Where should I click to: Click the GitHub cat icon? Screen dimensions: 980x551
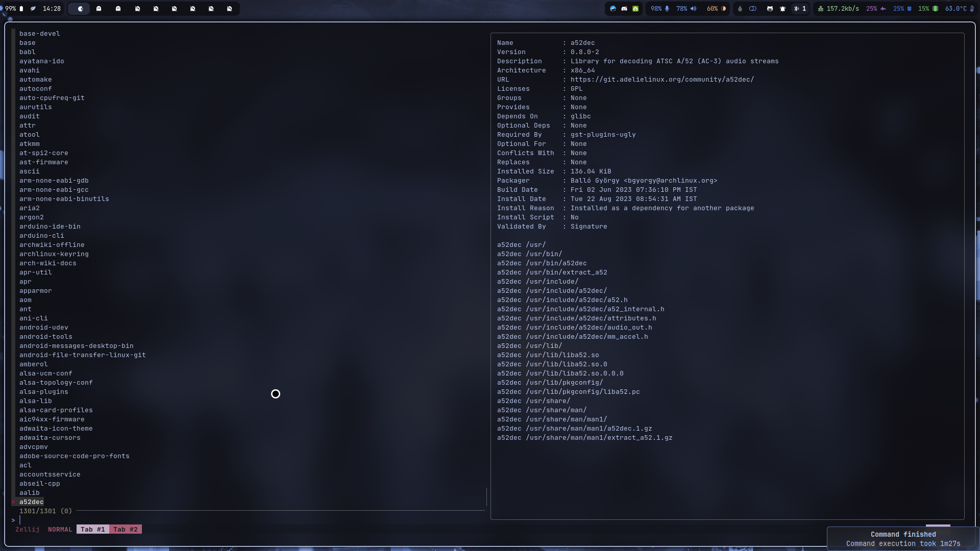(770, 9)
